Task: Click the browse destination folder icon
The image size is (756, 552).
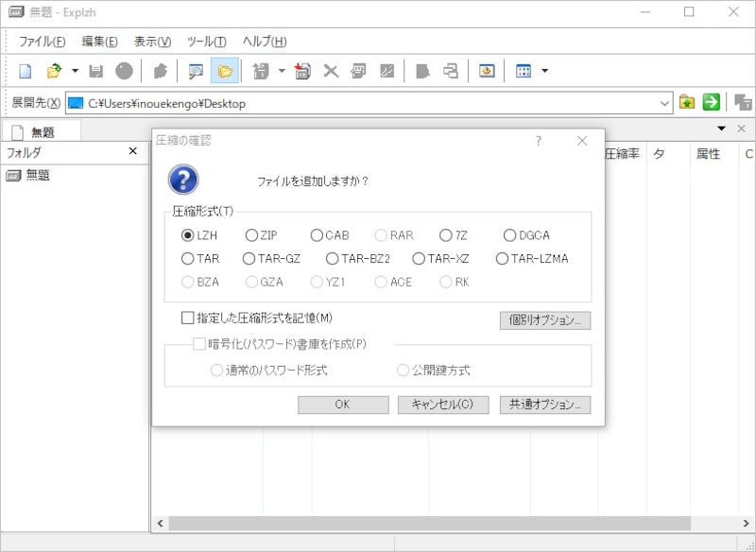Action: (687, 102)
